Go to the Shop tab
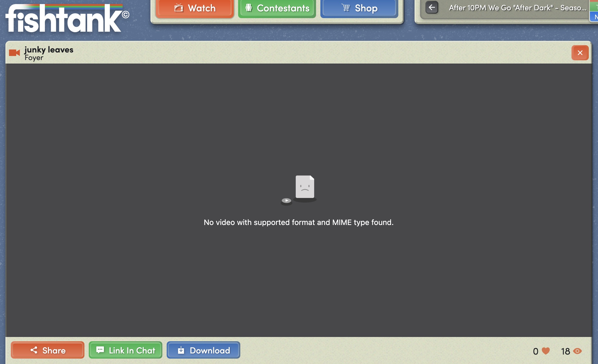Screen dimensions: 598x364 [359, 8]
